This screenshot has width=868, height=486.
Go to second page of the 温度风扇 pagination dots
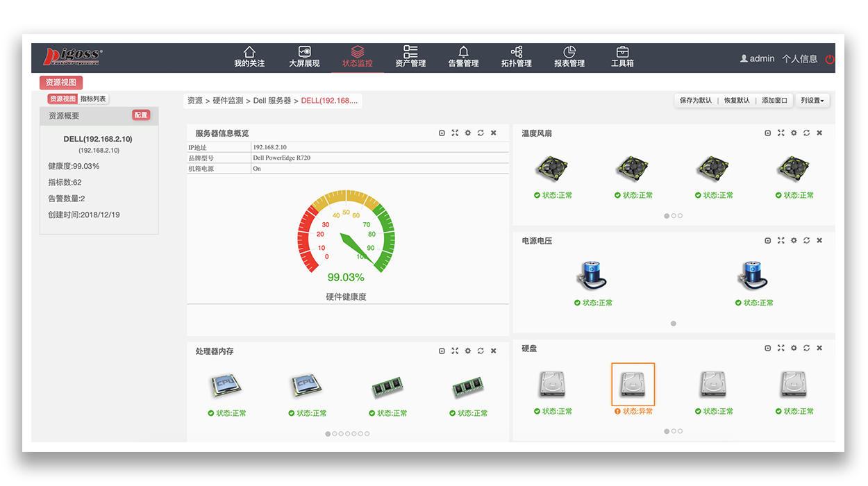673,216
